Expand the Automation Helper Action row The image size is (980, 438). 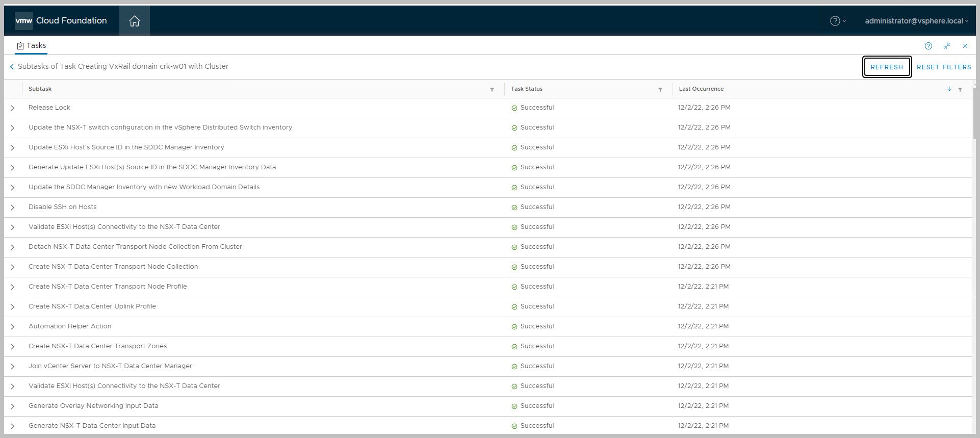pos(13,327)
